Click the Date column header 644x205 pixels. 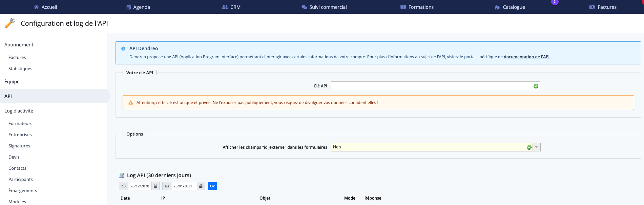(x=125, y=198)
